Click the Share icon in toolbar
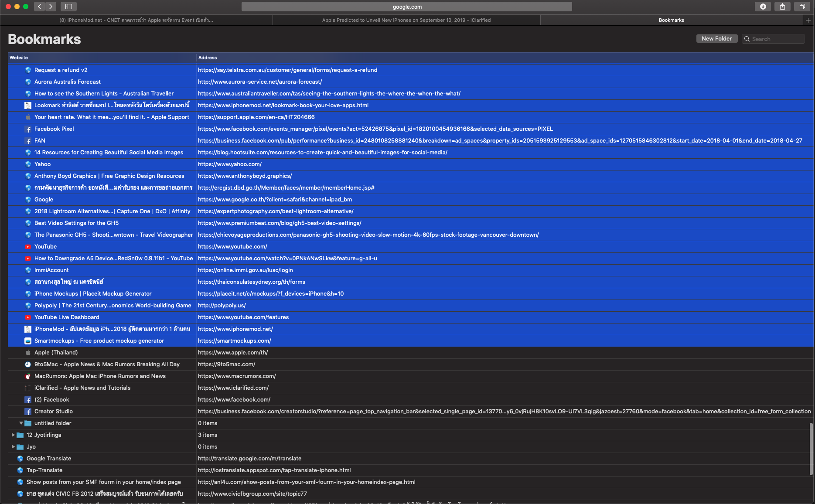815x504 pixels. [782, 7]
